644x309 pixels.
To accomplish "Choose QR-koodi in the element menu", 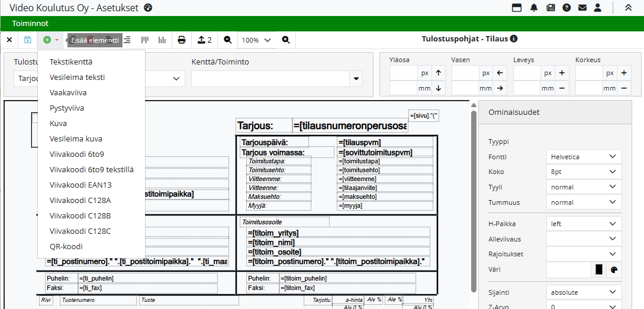I will [66, 247].
